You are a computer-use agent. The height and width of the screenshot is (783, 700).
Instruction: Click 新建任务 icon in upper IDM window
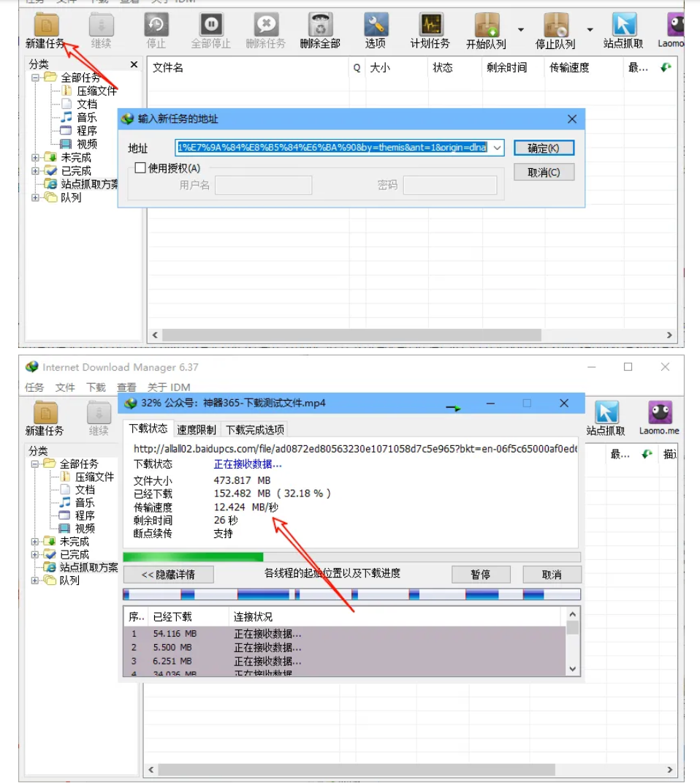[x=46, y=25]
